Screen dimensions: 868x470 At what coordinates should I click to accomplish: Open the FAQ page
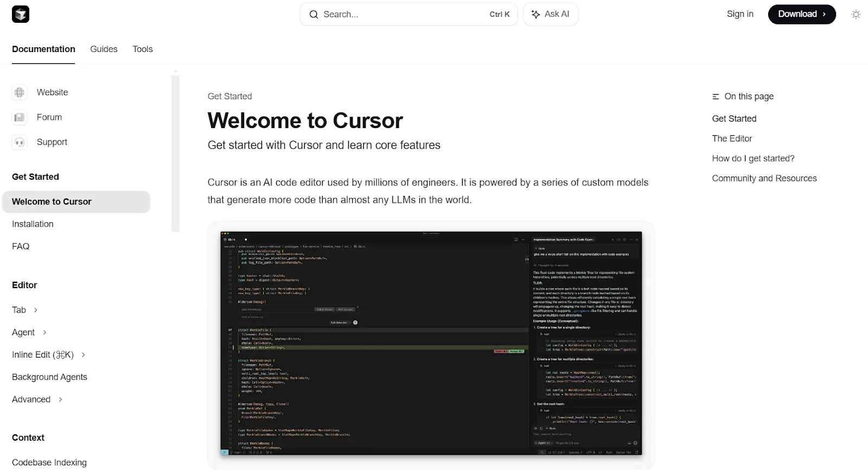coord(21,246)
